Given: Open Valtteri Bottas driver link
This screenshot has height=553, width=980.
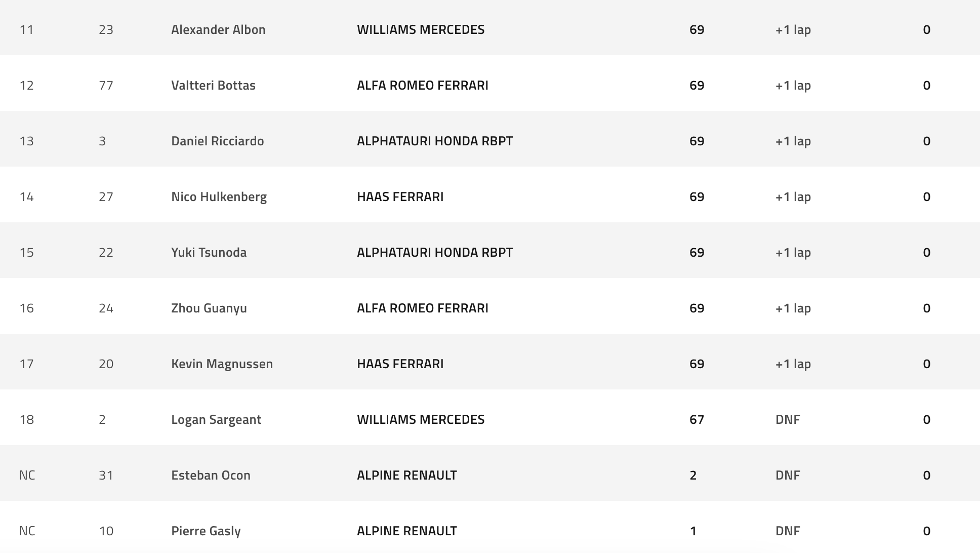Looking at the screenshot, I should (213, 85).
